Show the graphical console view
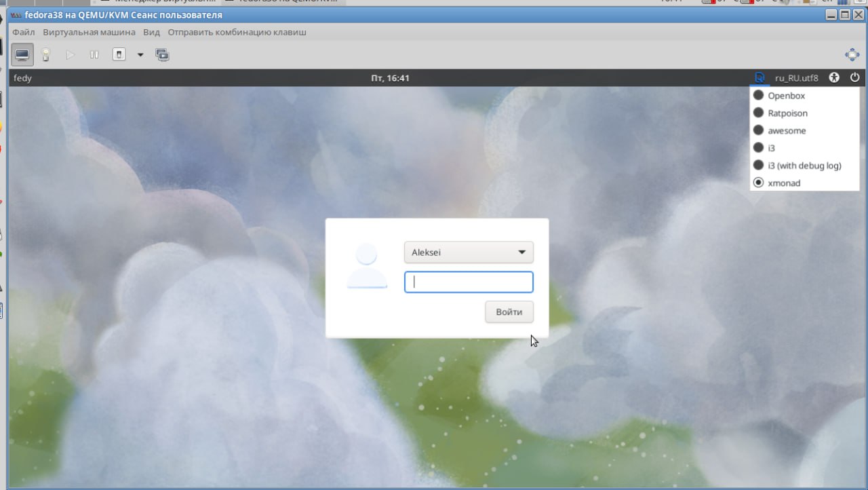 pos(22,54)
